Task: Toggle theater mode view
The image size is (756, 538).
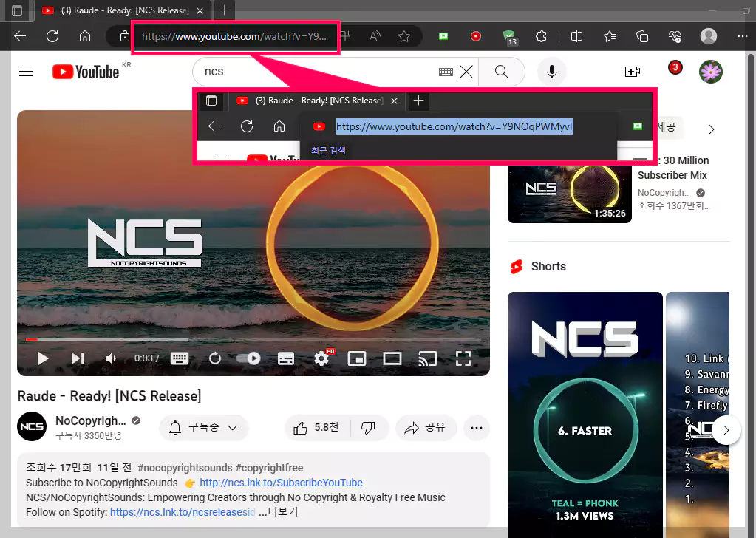Action: pos(392,358)
